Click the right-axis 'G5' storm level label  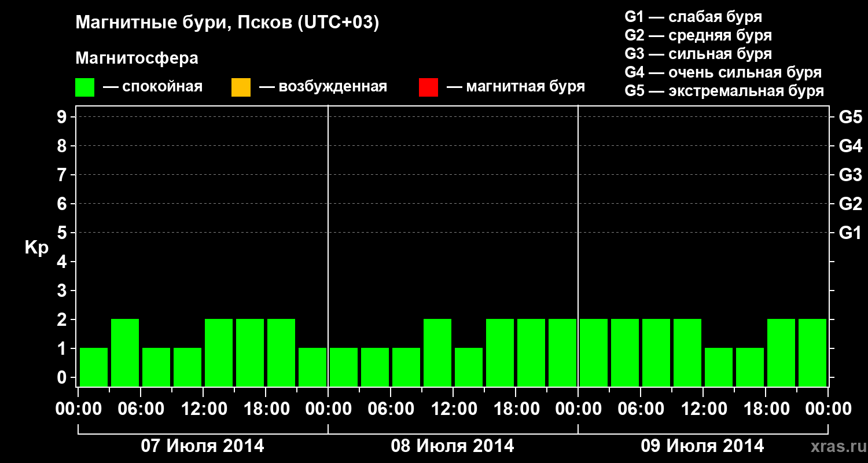coord(851,117)
